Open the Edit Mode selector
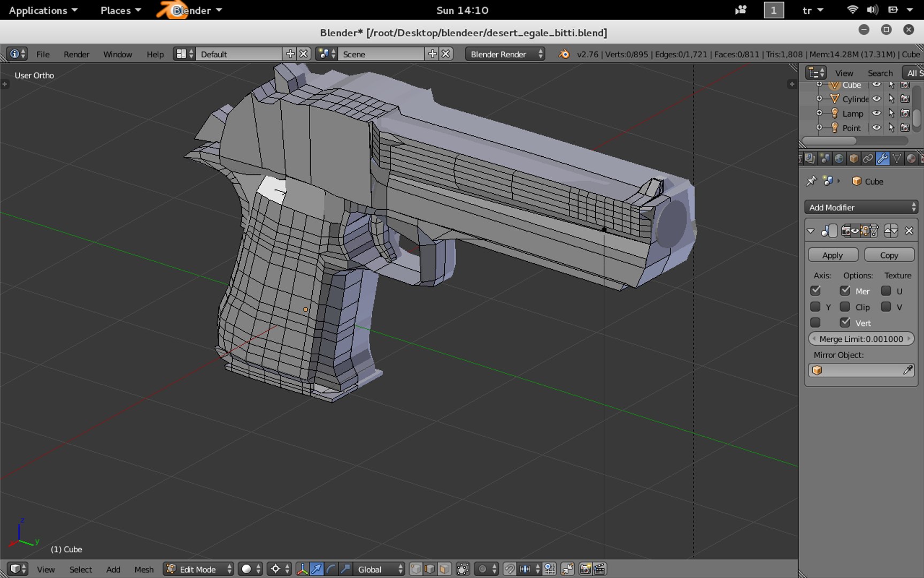This screenshot has width=924, height=578. 198,569
